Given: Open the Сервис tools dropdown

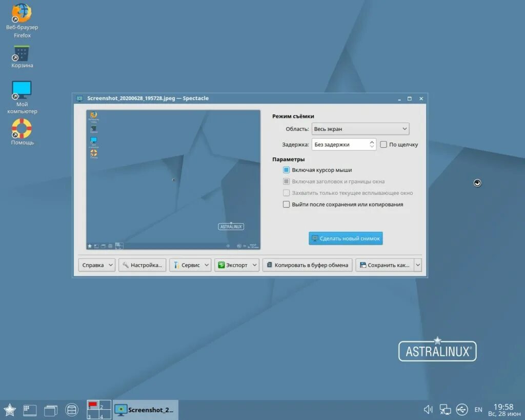Looking at the screenshot, I should [190, 265].
